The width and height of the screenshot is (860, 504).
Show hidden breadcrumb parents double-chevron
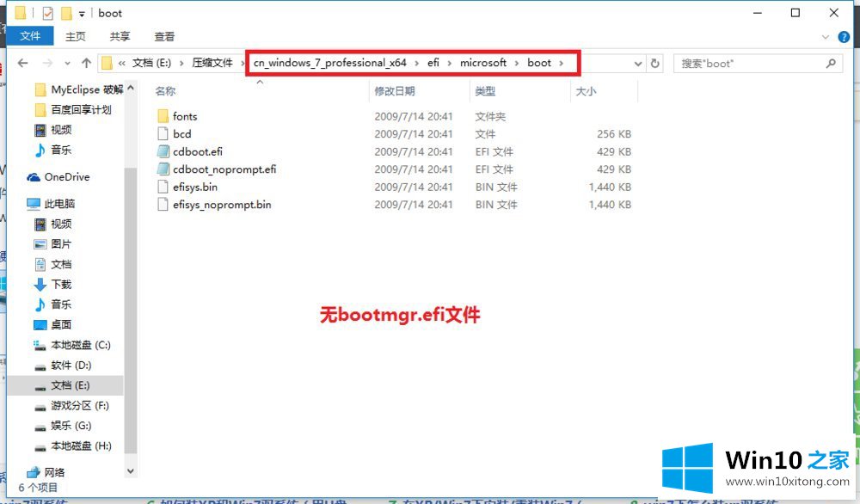[122, 63]
